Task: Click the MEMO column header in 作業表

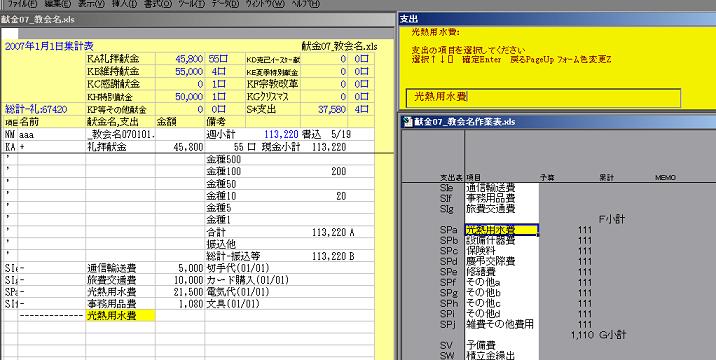Action: pyautogui.click(x=665, y=178)
